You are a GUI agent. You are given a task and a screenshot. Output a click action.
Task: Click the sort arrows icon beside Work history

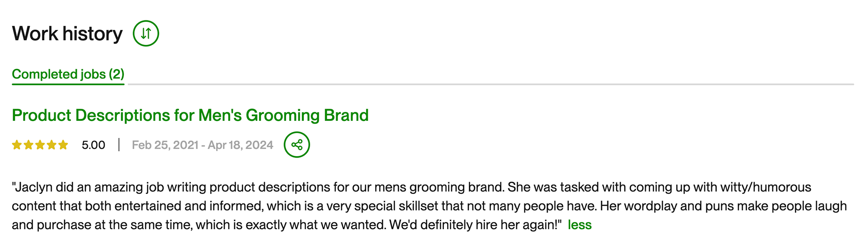[146, 34]
